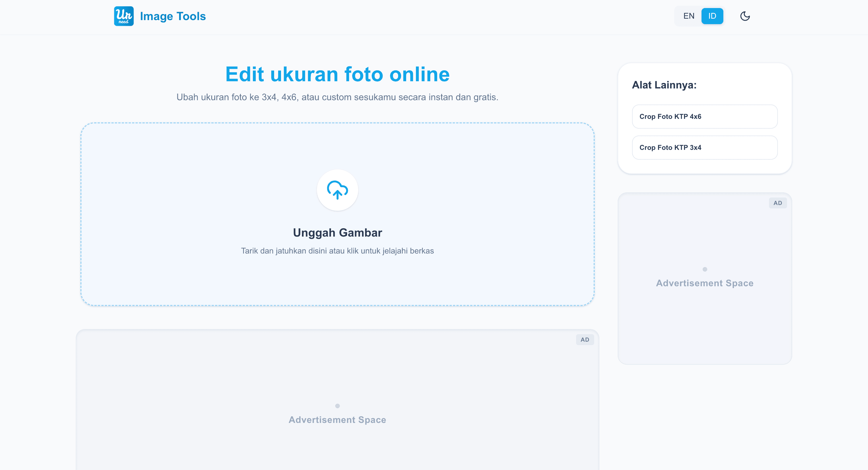Click the 'Edit ukuran foto online' heading
This screenshot has width=868, height=470.
[x=337, y=74]
